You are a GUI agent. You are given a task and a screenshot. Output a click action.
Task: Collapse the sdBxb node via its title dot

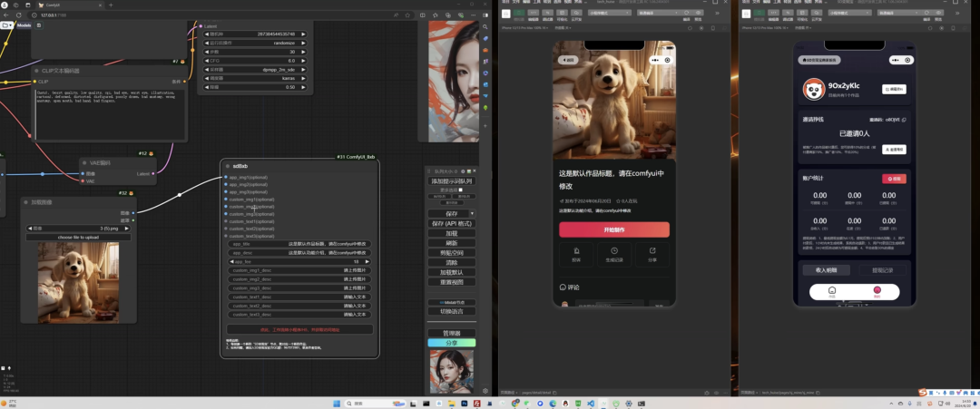(228, 166)
